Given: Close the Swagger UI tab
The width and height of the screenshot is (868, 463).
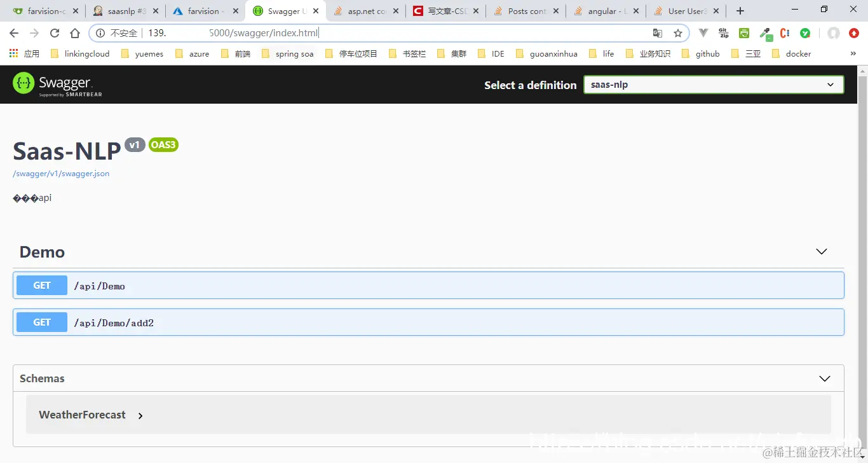Looking at the screenshot, I should pos(316,11).
